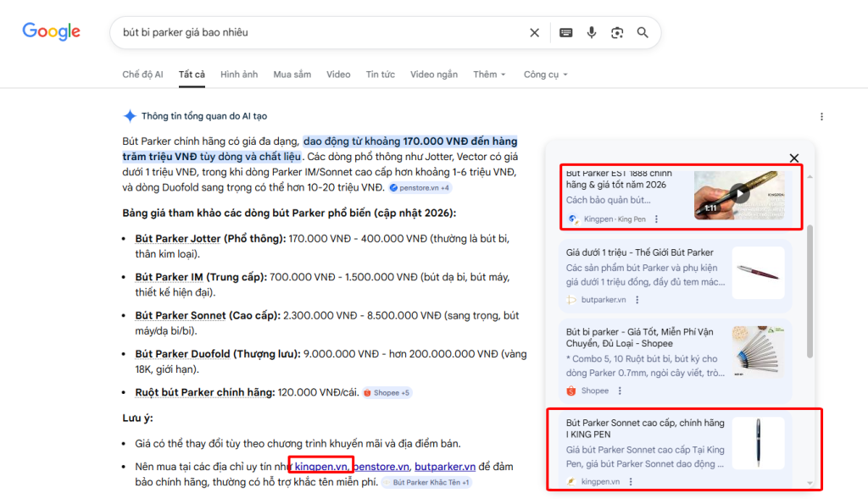This screenshot has width=868, height=499.
Task: Open Google Lens image search
Action: (x=617, y=33)
